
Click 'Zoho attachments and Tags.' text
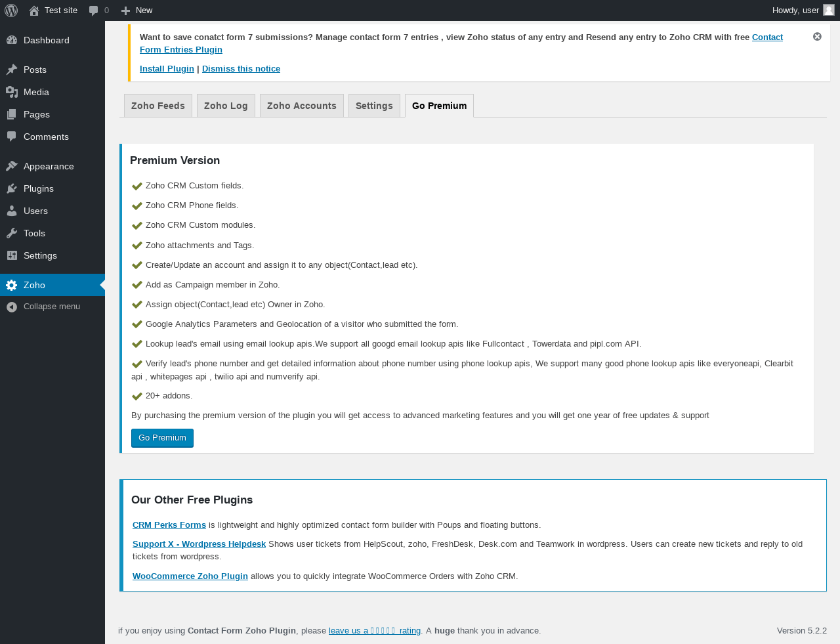coord(199,245)
